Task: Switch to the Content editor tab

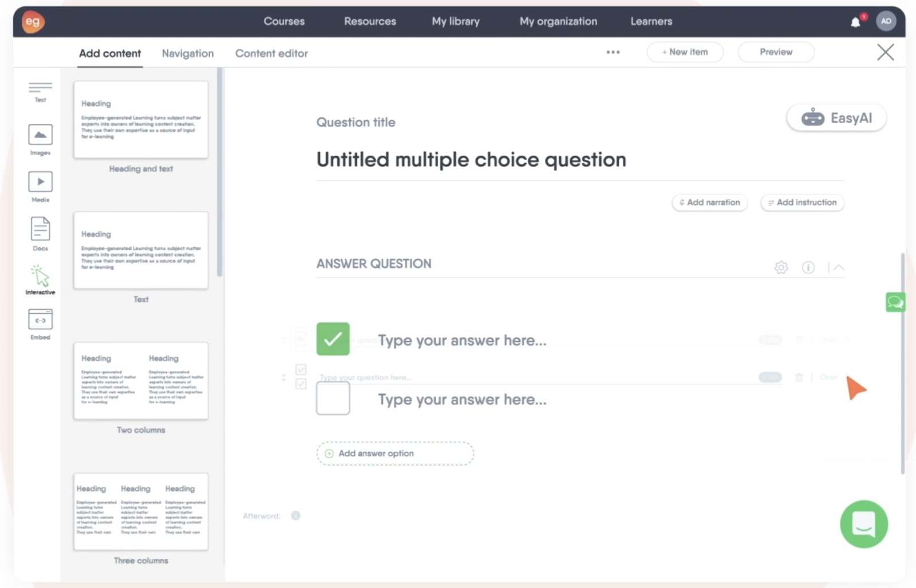Action: (x=271, y=53)
